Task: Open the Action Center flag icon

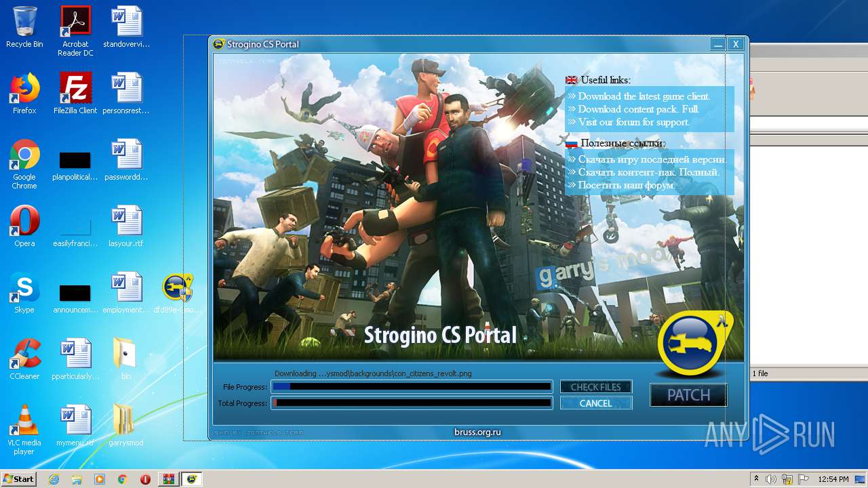Action: point(804,479)
